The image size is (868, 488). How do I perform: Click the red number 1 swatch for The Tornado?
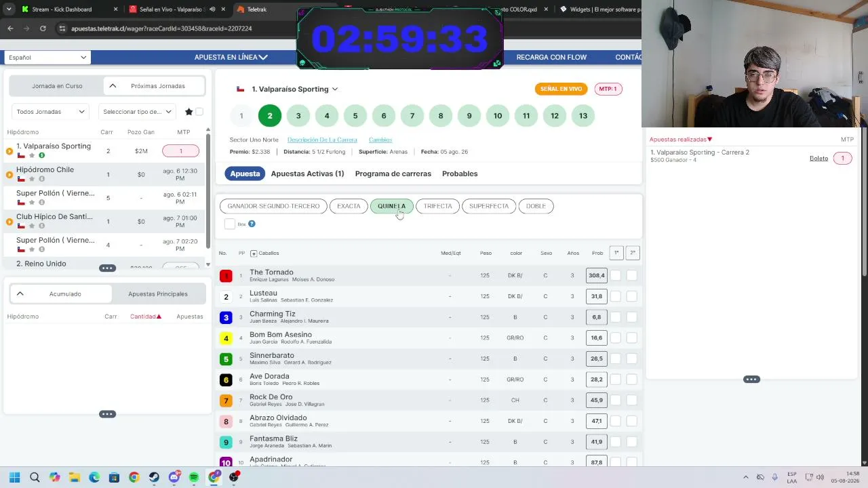[226, 276]
